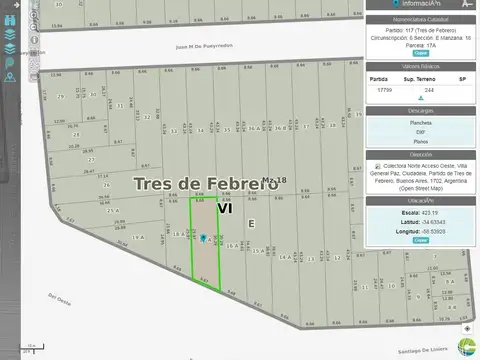Screen dimensions: 480x360
Task: Click the Descargas section header
Action: coord(421,111)
